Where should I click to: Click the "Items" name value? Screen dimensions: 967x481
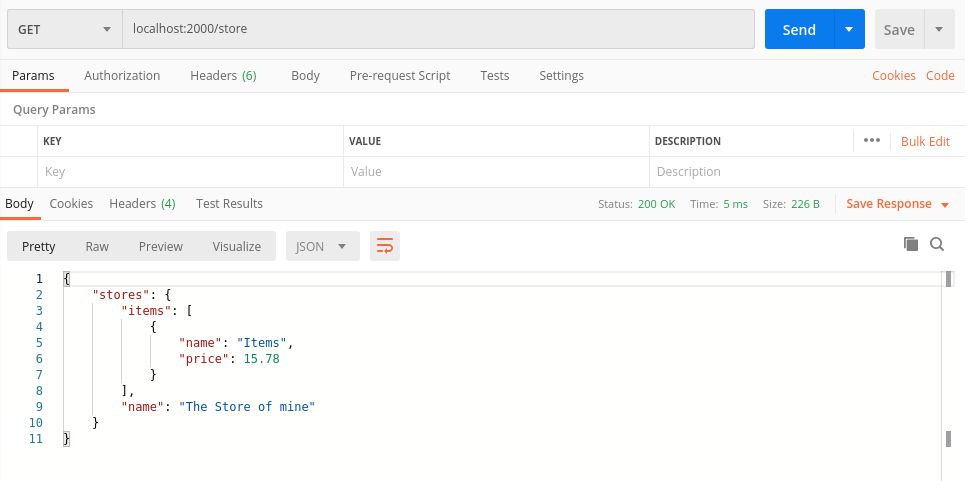point(262,343)
